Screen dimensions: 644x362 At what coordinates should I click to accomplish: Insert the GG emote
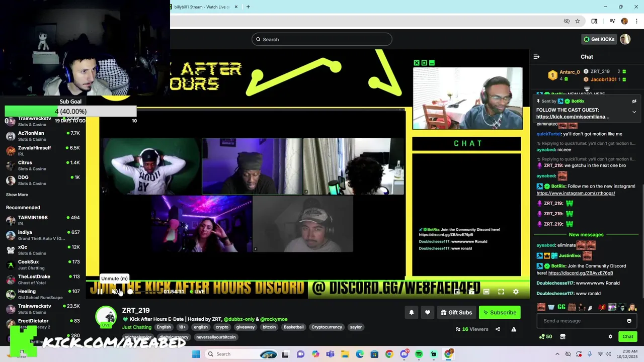point(561,307)
